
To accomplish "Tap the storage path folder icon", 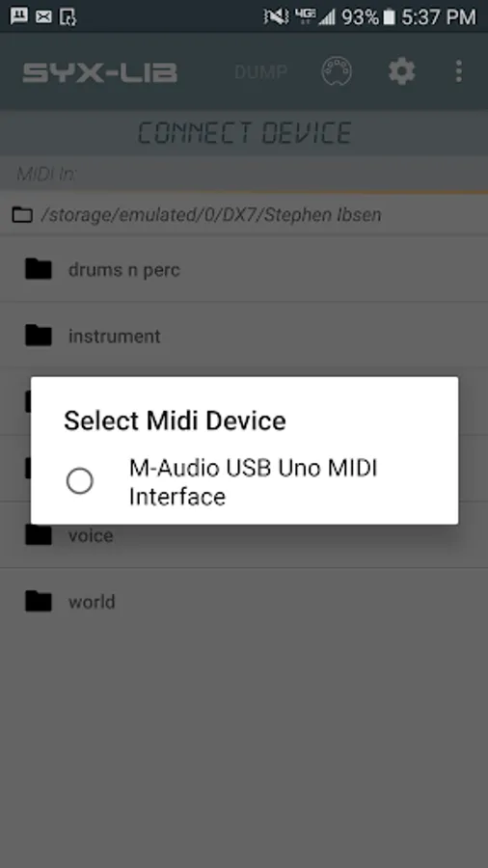I will [x=22, y=214].
